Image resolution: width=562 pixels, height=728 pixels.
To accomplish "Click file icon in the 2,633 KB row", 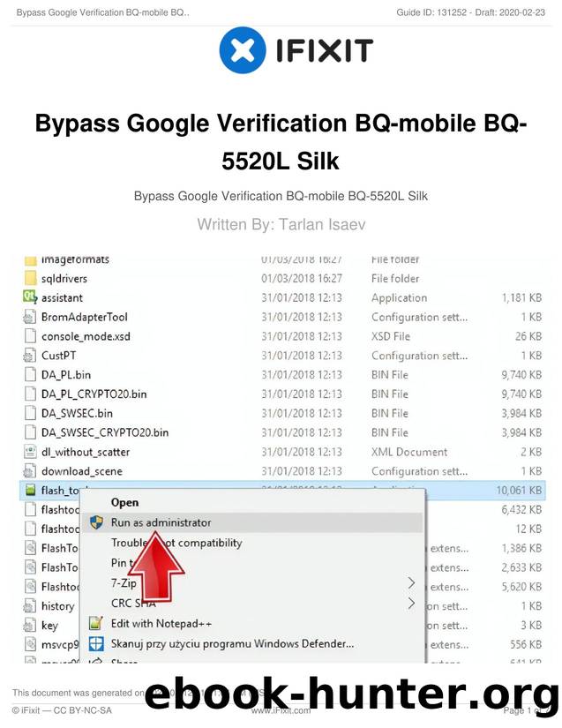I will [30, 567].
